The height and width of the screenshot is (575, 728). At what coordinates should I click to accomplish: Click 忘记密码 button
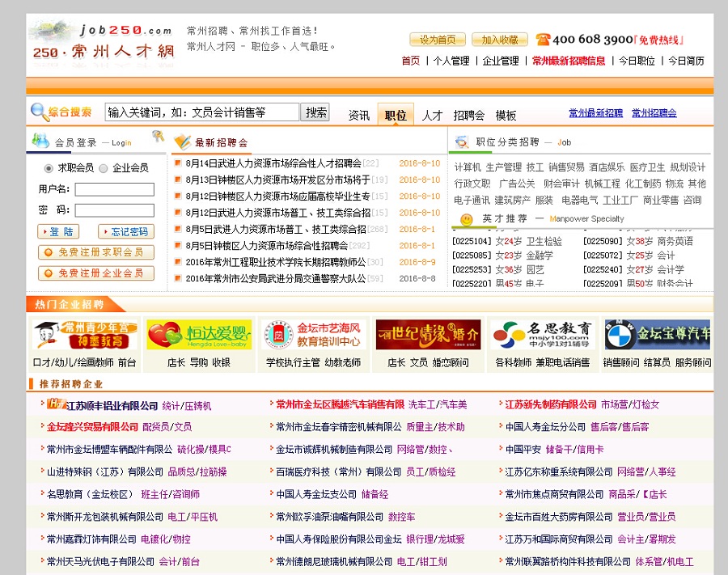click(x=126, y=231)
